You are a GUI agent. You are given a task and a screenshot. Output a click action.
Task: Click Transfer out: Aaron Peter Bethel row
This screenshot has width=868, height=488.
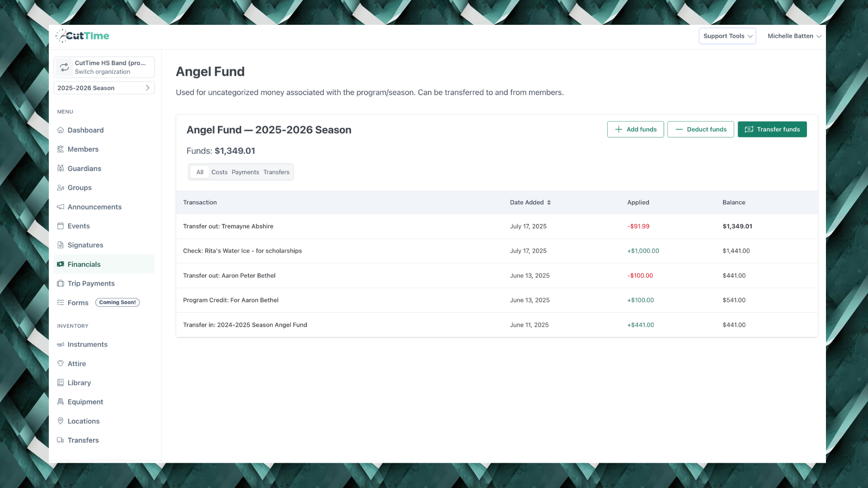pos(497,276)
